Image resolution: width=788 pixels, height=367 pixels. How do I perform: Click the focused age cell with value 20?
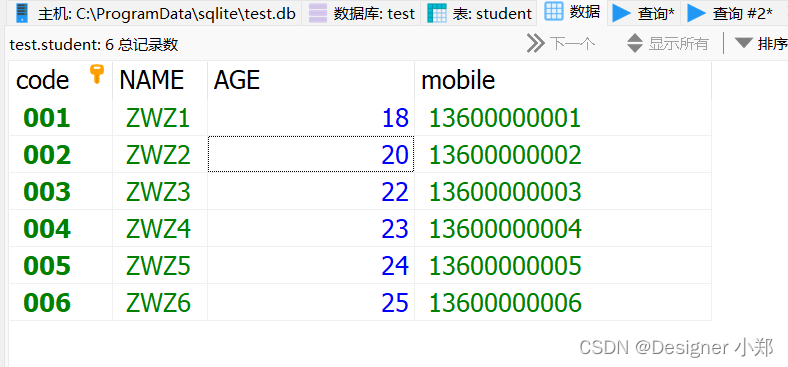[311, 154]
